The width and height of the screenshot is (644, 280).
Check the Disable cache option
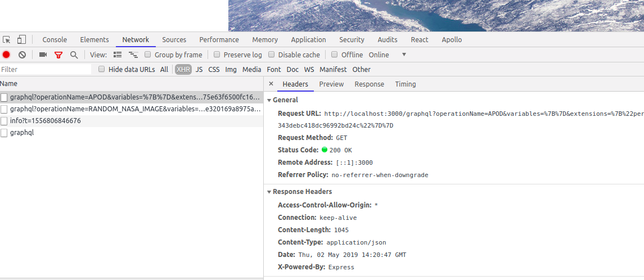pos(271,55)
